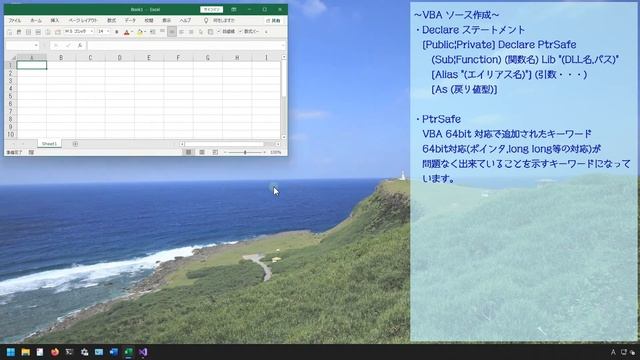Image resolution: width=640 pixels, height=360 pixels.
Task: Open File Explorer from the taskbar
Action: [x=25, y=352]
